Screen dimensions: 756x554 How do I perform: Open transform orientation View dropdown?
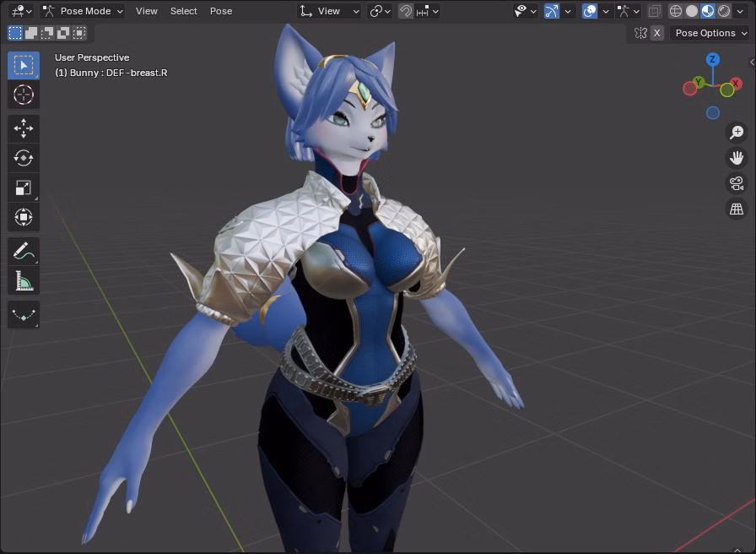pyautogui.click(x=329, y=11)
